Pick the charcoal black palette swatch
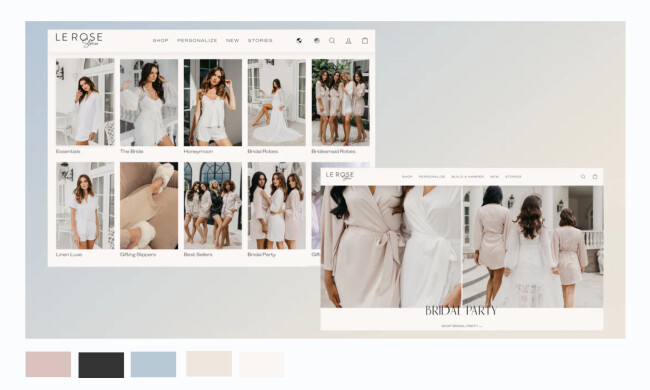Image resolution: width=650 pixels, height=390 pixels. click(x=101, y=365)
